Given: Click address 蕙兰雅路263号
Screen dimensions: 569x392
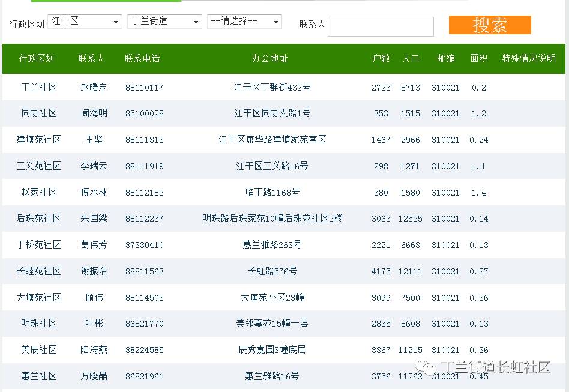Looking at the screenshot, I should coord(272,245).
